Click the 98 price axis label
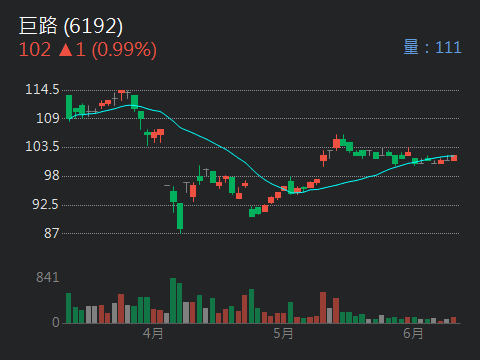The width and height of the screenshot is (480, 360). click(x=52, y=175)
